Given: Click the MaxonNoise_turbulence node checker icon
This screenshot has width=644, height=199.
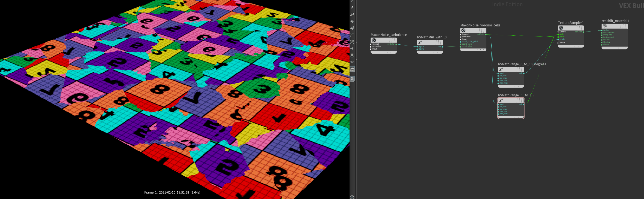Looking at the screenshot, I should (374, 40).
